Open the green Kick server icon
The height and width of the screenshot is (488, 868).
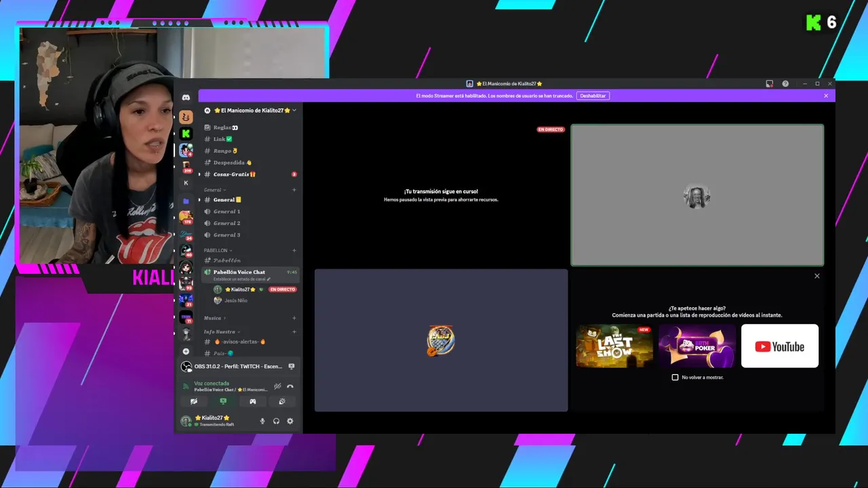click(186, 134)
